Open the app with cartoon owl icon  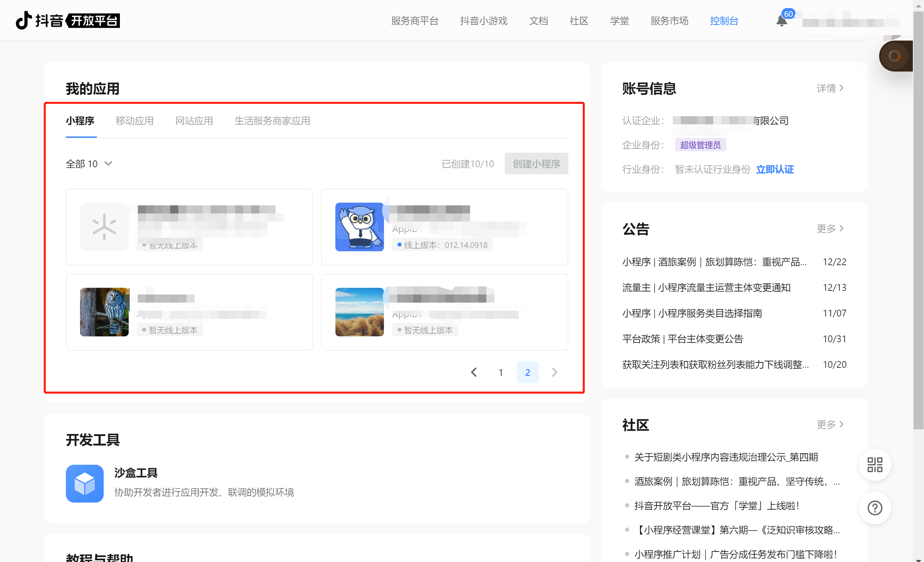[x=444, y=227]
